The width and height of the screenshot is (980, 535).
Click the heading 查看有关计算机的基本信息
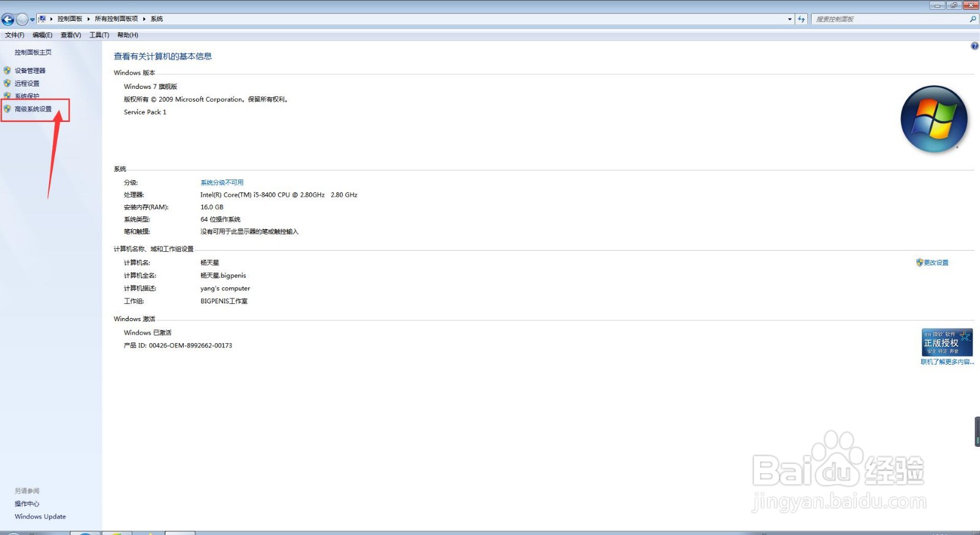coord(163,56)
